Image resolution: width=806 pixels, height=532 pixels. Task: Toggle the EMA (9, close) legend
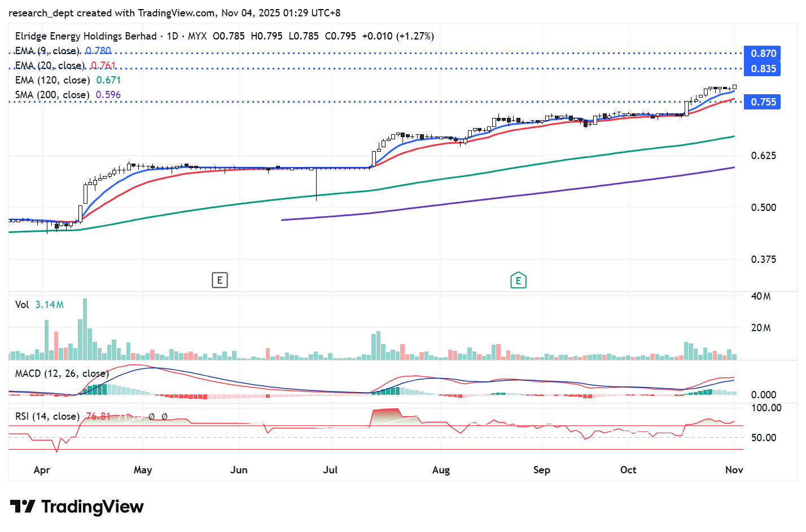[x=48, y=51]
